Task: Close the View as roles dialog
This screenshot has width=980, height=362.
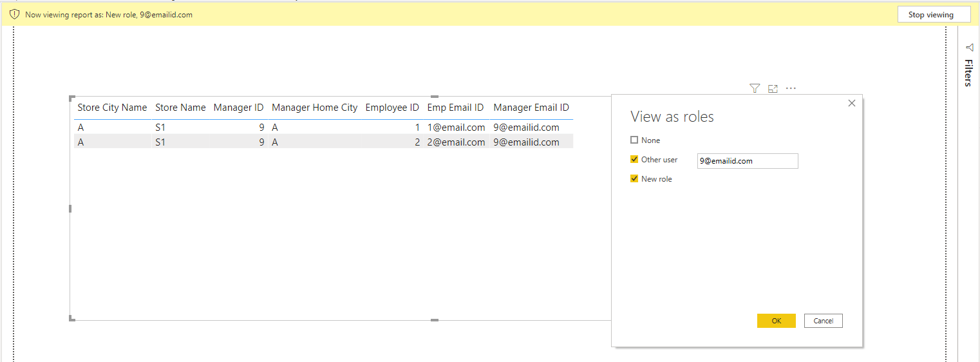Action: pos(852,103)
